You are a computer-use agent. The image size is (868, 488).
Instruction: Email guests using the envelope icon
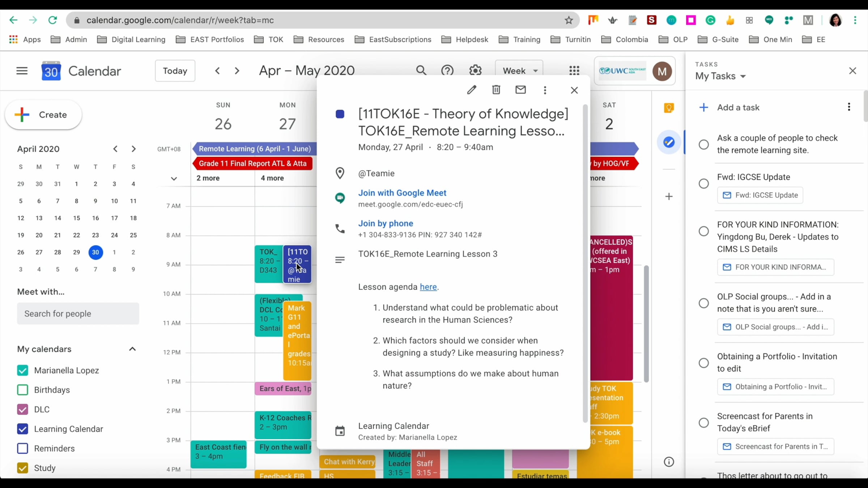(x=520, y=90)
